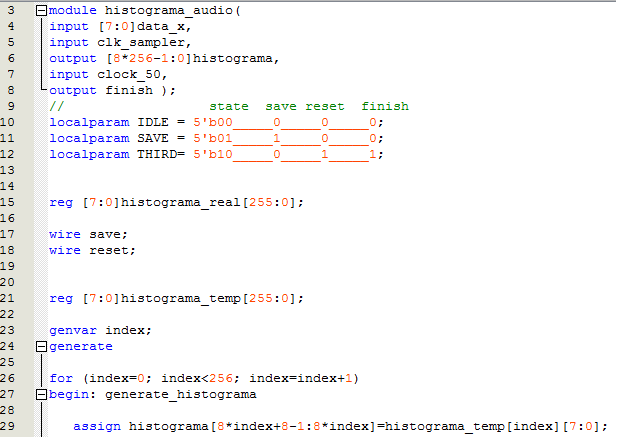The image size is (621, 441).
Task: Click the comment word reset
Action: tap(325, 106)
